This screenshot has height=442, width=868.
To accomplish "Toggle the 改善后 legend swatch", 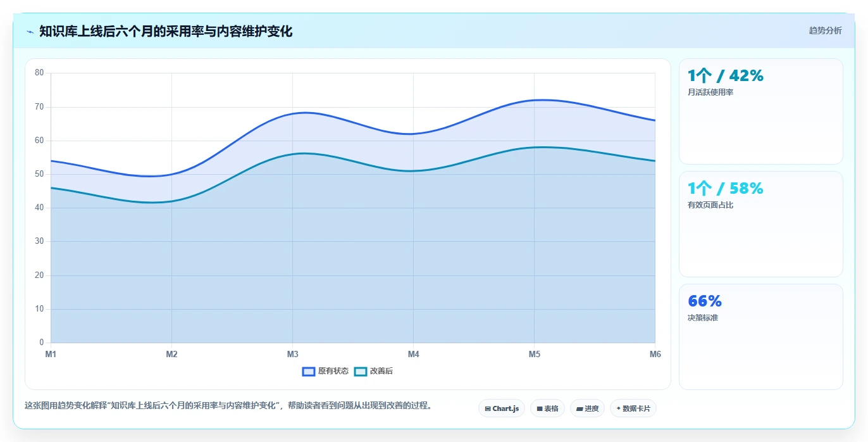I will point(361,371).
